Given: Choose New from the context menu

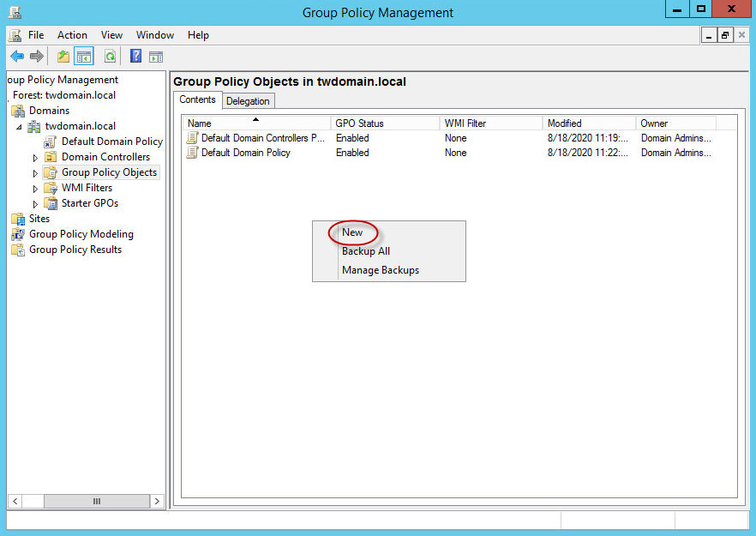Looking at the screenshot, I should [352, 232].
